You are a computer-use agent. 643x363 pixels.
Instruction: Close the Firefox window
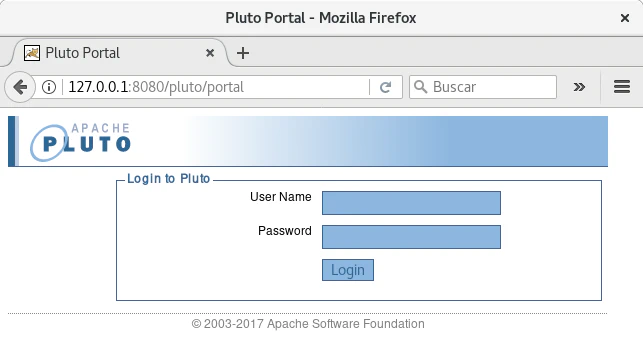625,18
